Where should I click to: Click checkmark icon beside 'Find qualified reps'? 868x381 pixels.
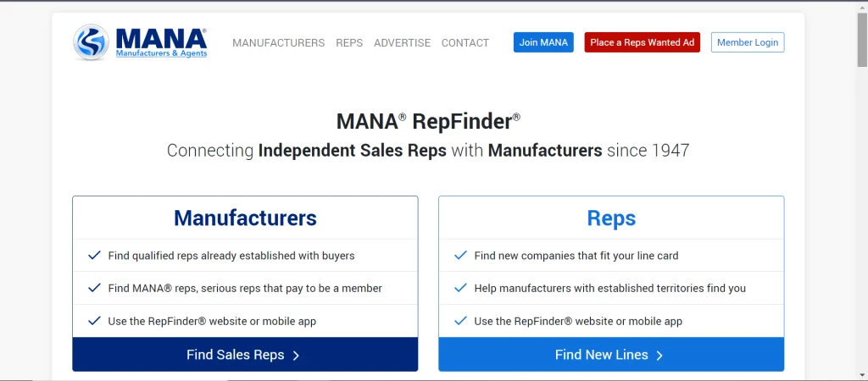pos(95,256)
